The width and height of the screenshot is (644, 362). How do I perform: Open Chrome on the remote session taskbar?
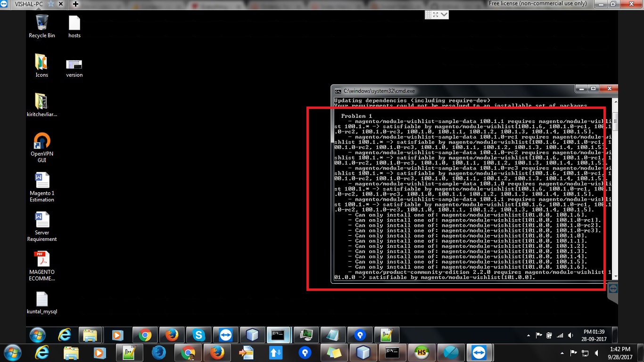145,335
